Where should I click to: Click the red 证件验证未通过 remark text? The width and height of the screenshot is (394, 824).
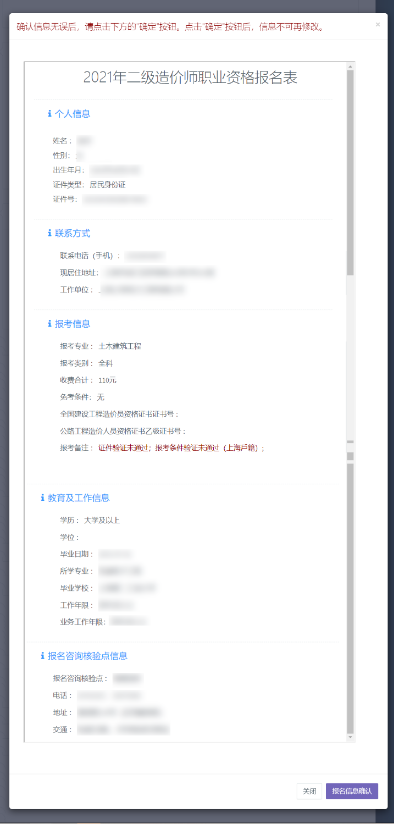[x=123, y=448]
